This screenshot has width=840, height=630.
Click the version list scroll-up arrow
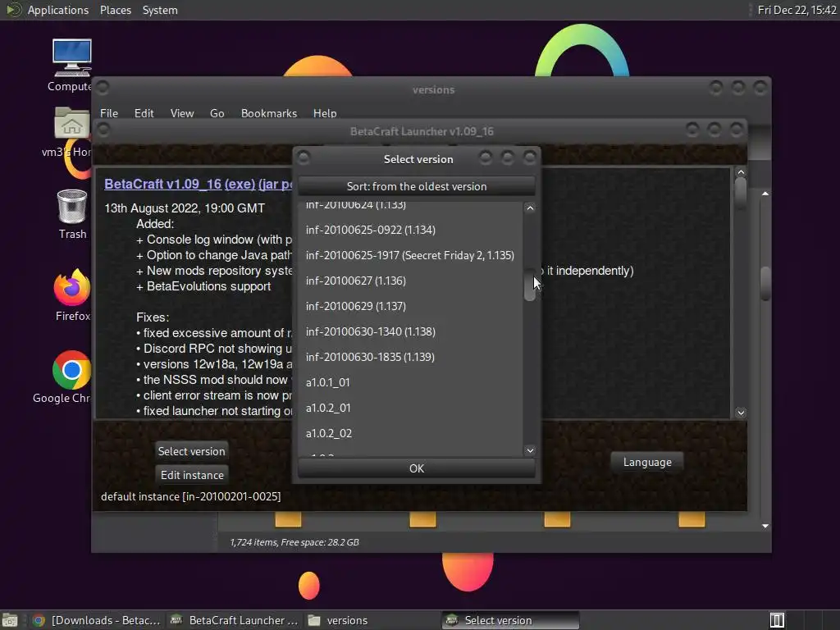[530, 208]
